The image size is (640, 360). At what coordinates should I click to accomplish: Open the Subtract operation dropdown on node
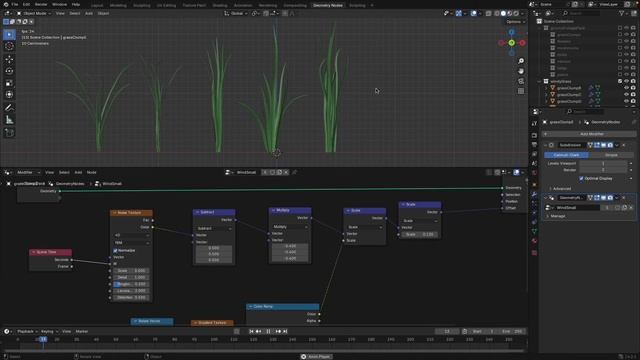(x=214, y=228)
